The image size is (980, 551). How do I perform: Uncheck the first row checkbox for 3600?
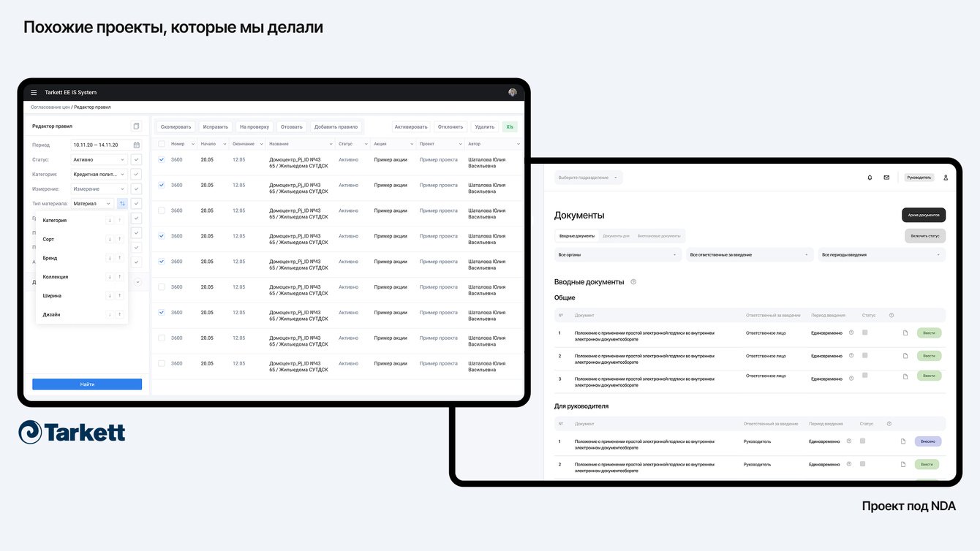162,159
